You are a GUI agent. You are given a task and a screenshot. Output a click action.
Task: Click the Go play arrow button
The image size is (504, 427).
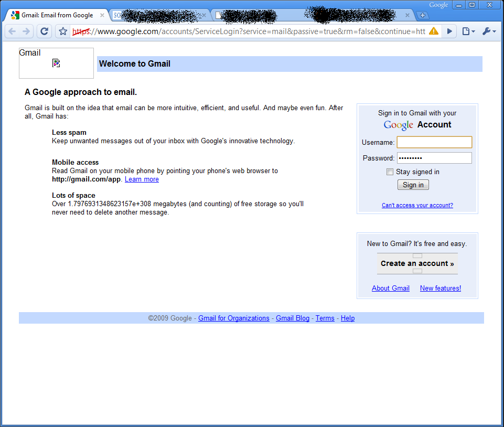coord(449,31)
